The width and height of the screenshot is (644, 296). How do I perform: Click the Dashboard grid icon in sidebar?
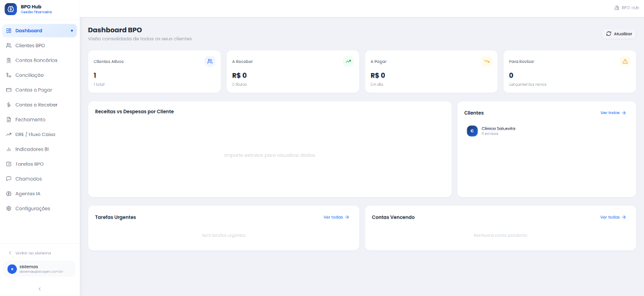point(9,31)
